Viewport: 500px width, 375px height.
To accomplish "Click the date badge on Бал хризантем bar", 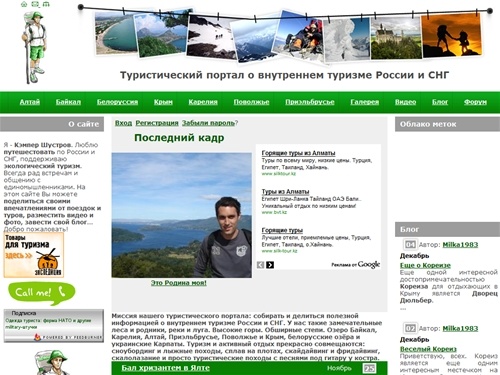I will pos(369,368).
